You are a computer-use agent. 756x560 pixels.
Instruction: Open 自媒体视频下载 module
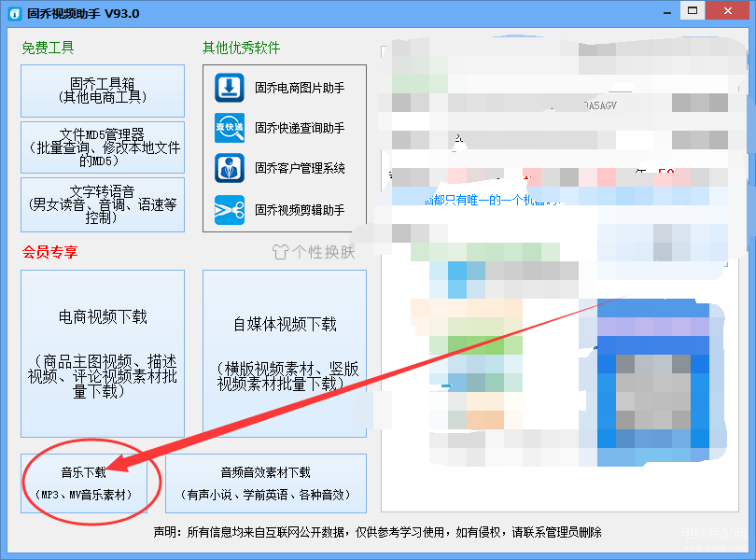(x=285, y=354)
